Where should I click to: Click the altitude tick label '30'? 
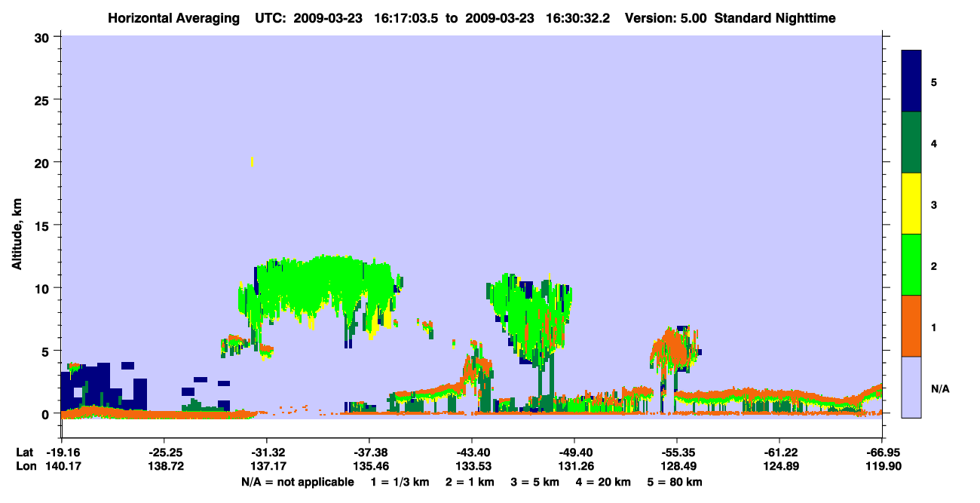tap(43, 37)
